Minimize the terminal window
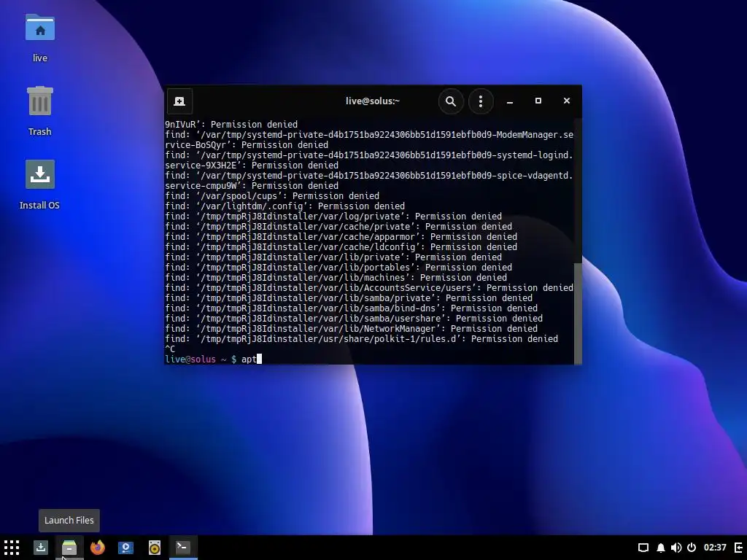Screen dimensions: 747x560 510,101
